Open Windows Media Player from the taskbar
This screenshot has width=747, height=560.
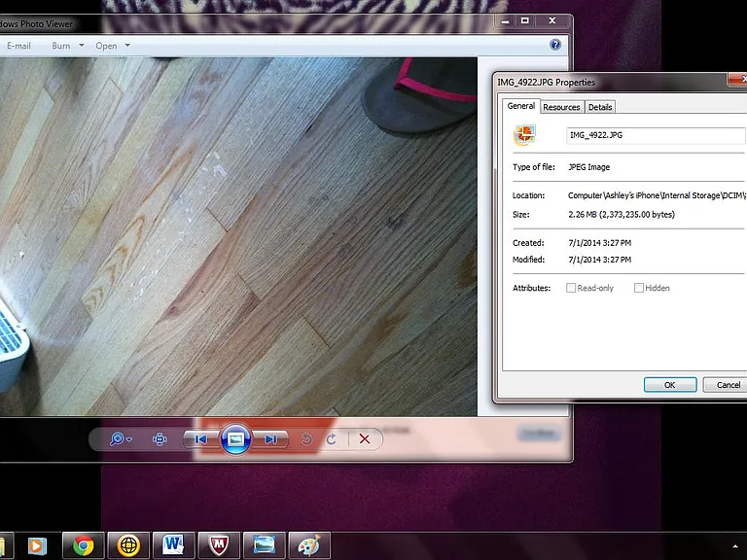click(37, 545)
